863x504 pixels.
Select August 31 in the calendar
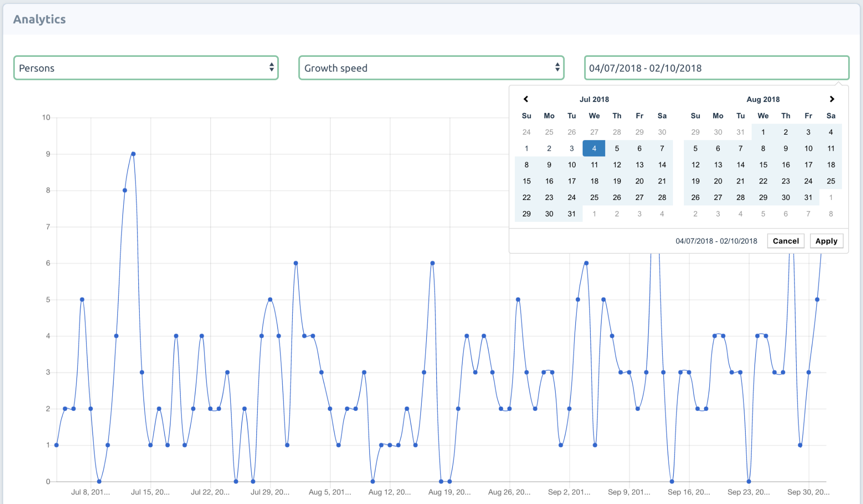click(808, 197)
